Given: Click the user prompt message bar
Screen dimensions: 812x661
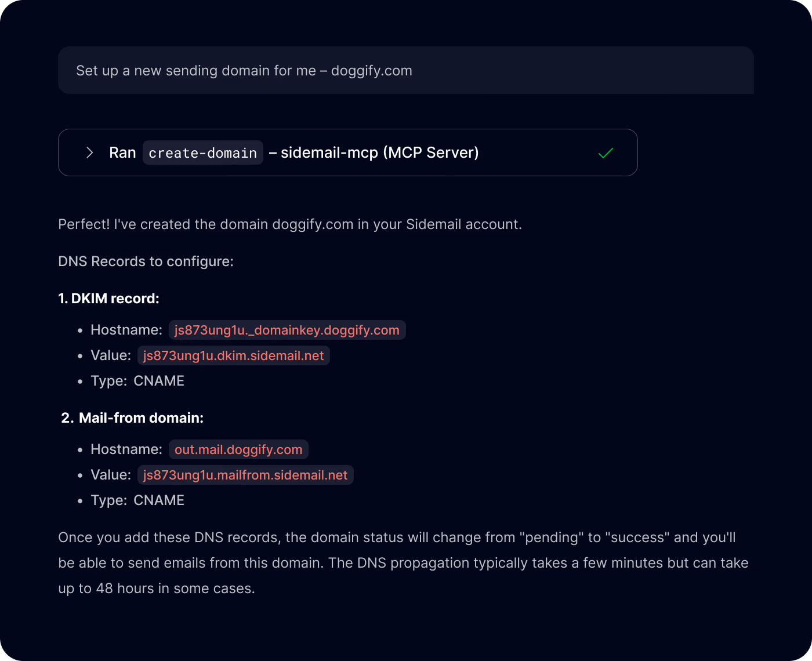Looking at the screenshot, I should (405, 70).
